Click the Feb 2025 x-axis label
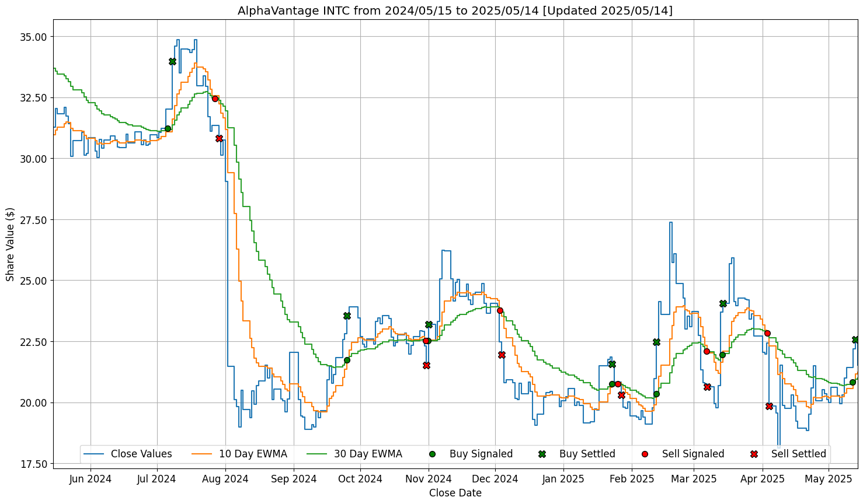Image resolution: width=863 pixels, height=504 pixels. (x=632, y=480)
